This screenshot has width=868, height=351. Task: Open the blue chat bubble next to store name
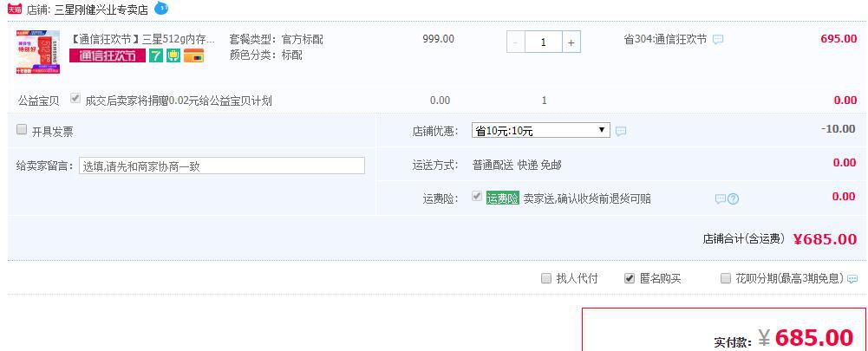[x=161, y=9]
